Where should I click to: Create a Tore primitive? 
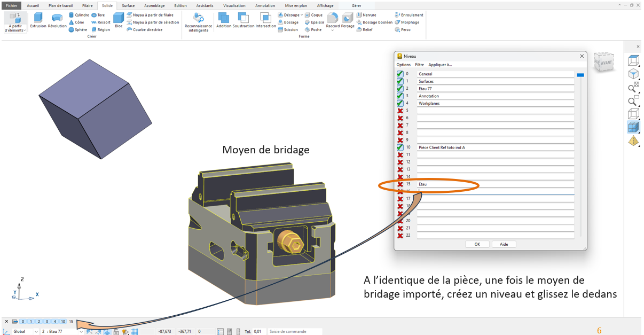[98, 15]
